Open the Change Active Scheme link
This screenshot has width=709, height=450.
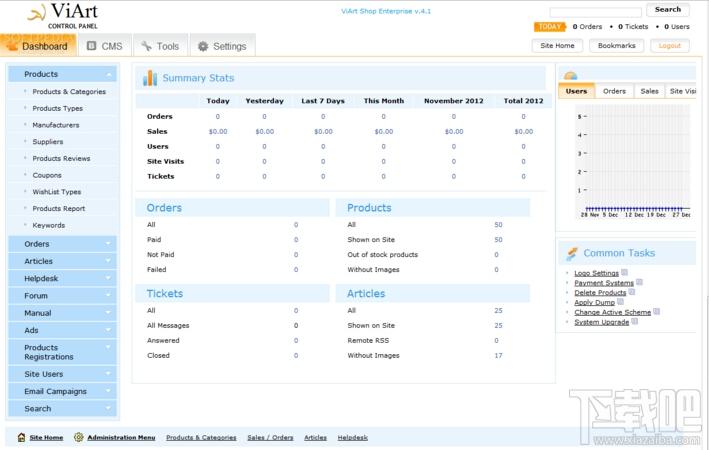[x=613, y=313]
